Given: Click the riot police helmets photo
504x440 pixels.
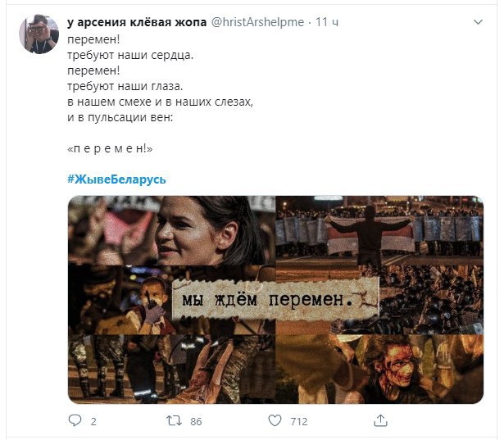Looking at the screenshot, I should click(431, 300).
